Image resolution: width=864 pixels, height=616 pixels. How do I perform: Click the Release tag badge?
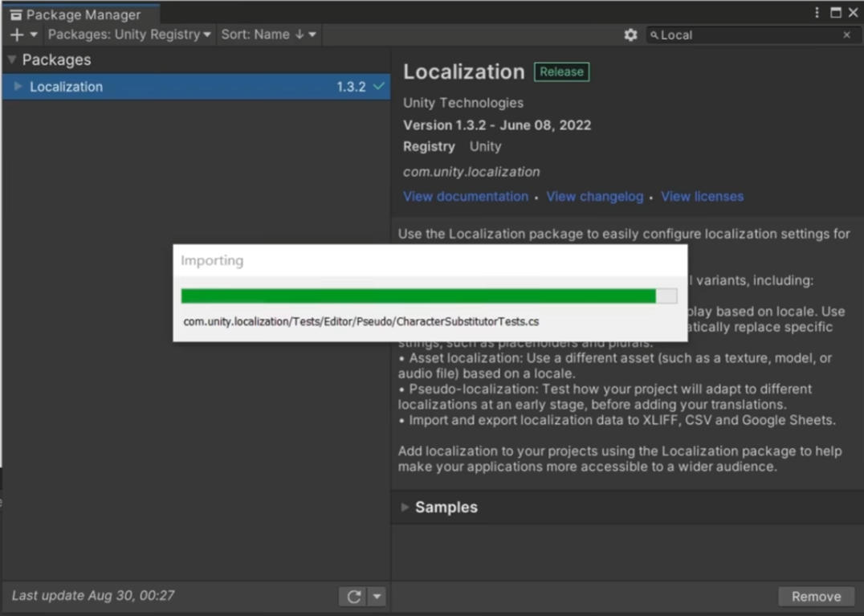point(561,72)
